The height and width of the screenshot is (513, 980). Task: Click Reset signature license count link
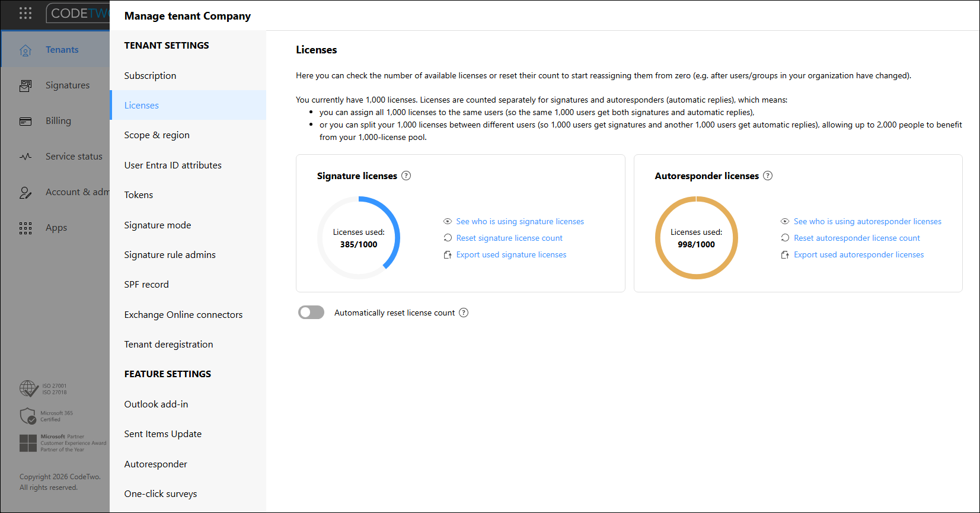coord(509,238)
